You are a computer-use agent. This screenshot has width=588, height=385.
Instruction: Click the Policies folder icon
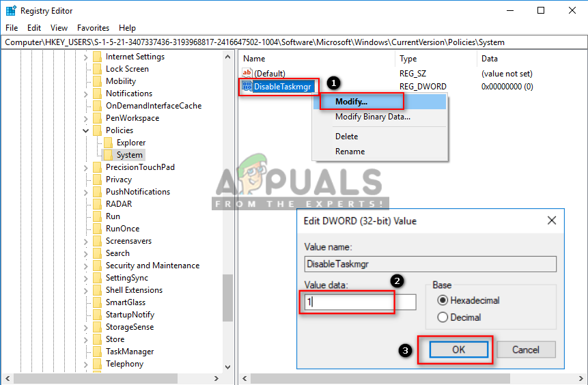pos(97,130)
